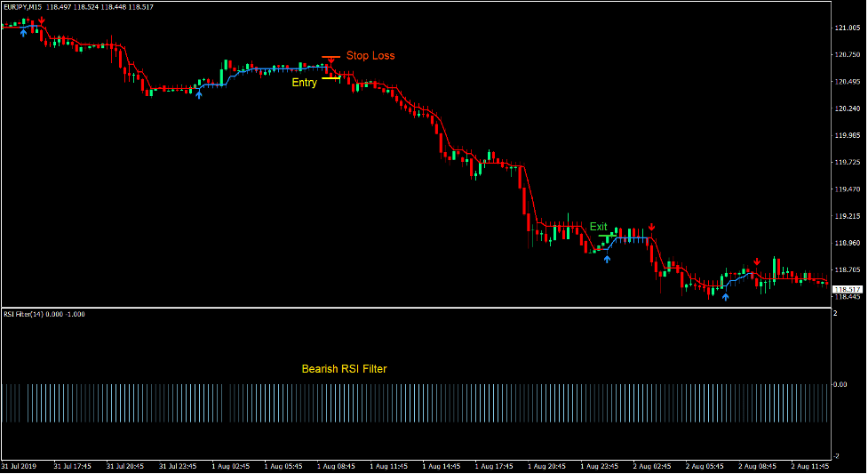Image resolution: width=868 pixels, height=474 pixels.
Task: Click the blue up arrow below the Exit label
Action: click(x=608, y=259)
